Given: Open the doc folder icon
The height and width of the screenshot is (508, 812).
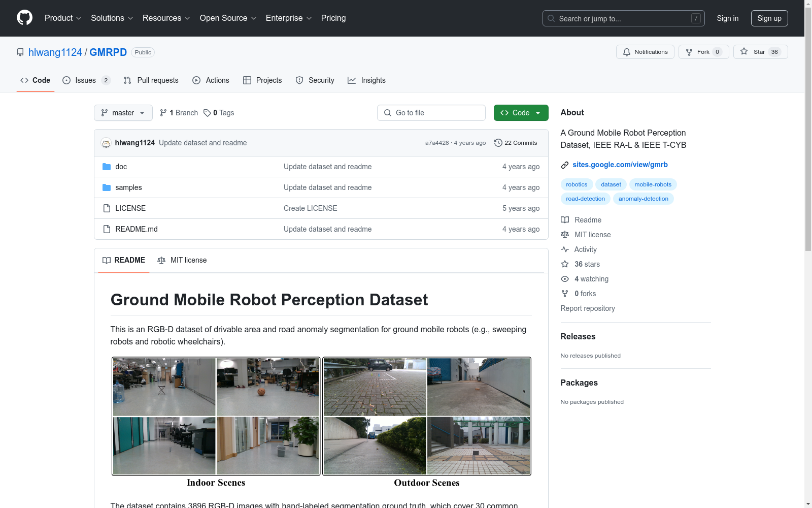Looking at the screenshot, I should tap(107, 166).
